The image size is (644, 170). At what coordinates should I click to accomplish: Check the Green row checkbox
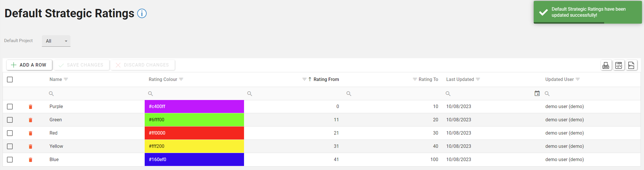[x=10, y=120]
